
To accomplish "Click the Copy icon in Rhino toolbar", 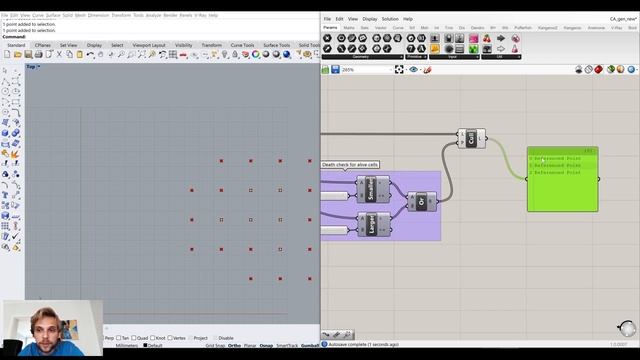I will click(x=69, y=54).
